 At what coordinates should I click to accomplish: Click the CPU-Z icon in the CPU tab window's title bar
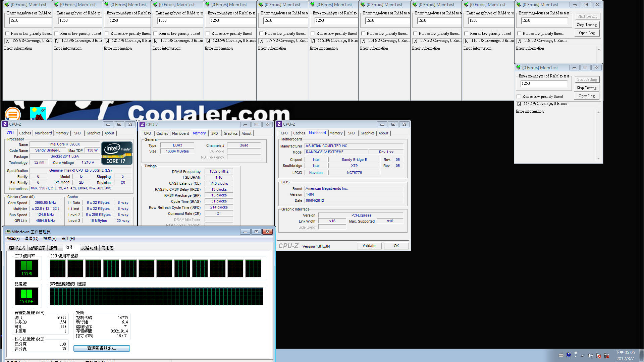point(5,124)
